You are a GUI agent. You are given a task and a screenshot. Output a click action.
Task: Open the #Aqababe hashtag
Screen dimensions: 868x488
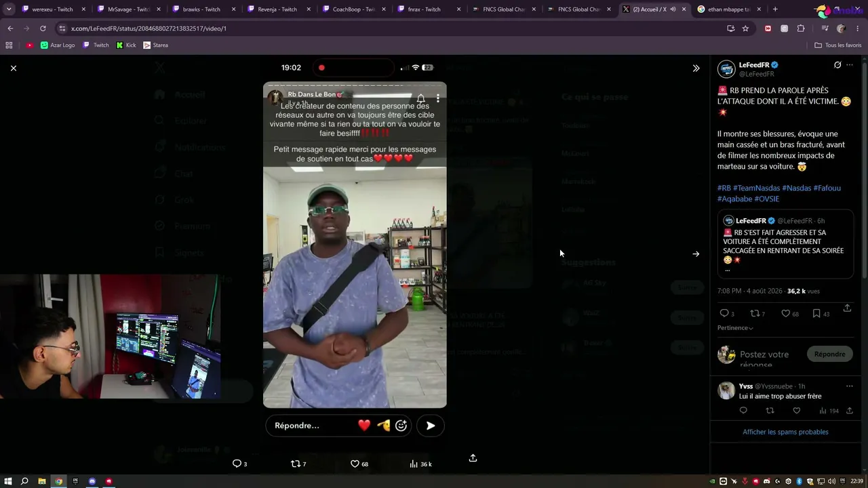[735, 199]
